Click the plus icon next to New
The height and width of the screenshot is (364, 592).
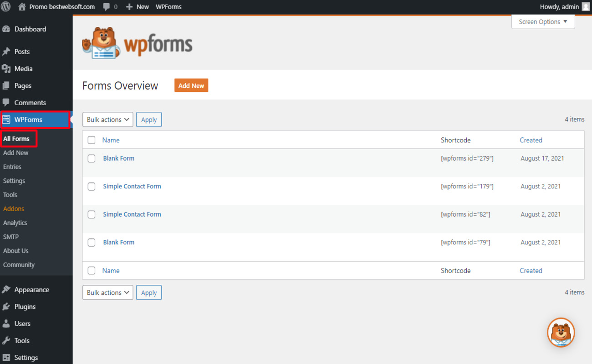129,7
